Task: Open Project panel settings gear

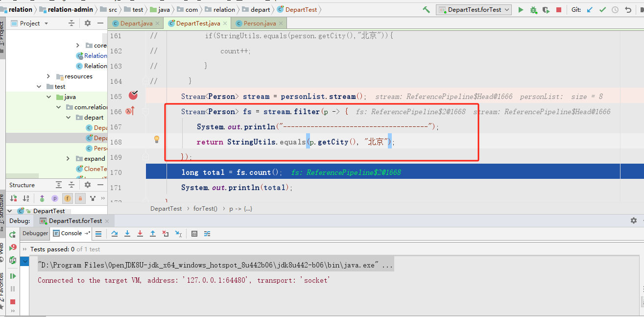Action: (88, 23)
